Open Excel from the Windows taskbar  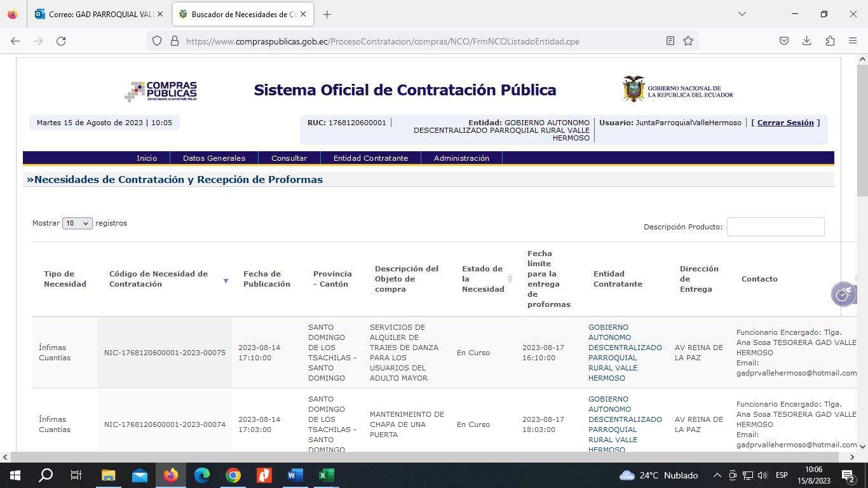pyautogui.click(x=326, y=475)
